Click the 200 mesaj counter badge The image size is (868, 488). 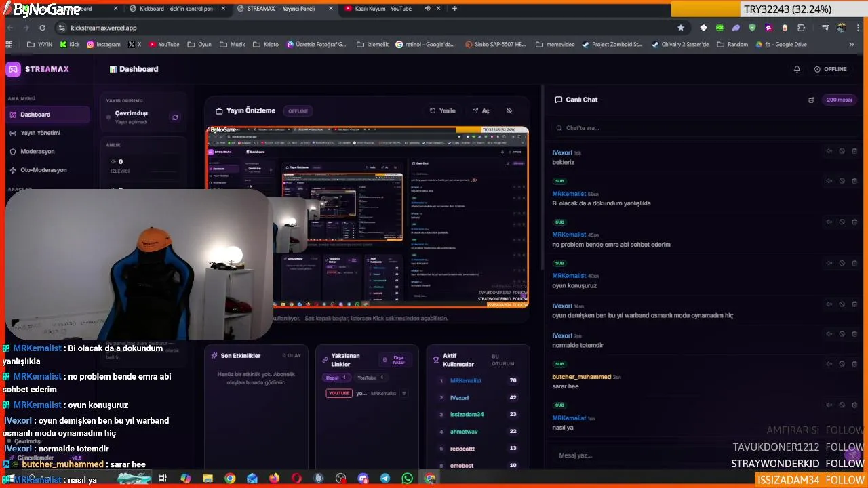click(x=840, y=100)
